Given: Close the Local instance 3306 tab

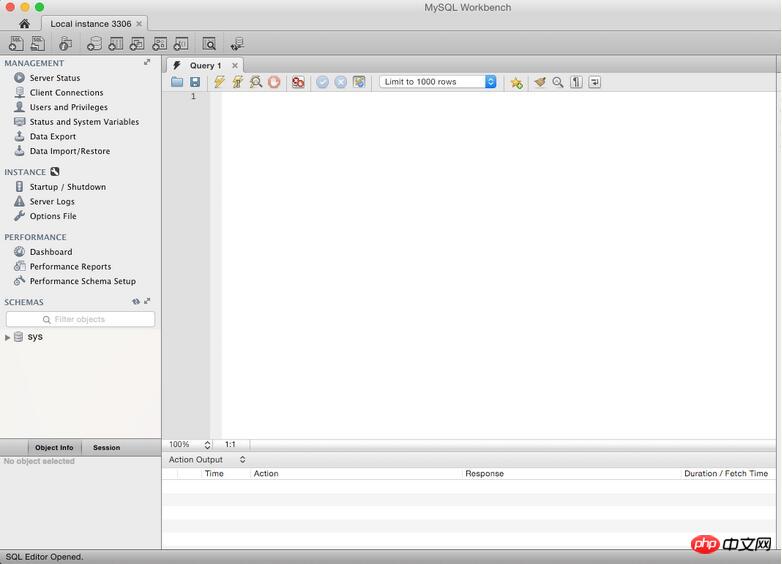Looking at the screenshot, I should (x=139, y=23).
